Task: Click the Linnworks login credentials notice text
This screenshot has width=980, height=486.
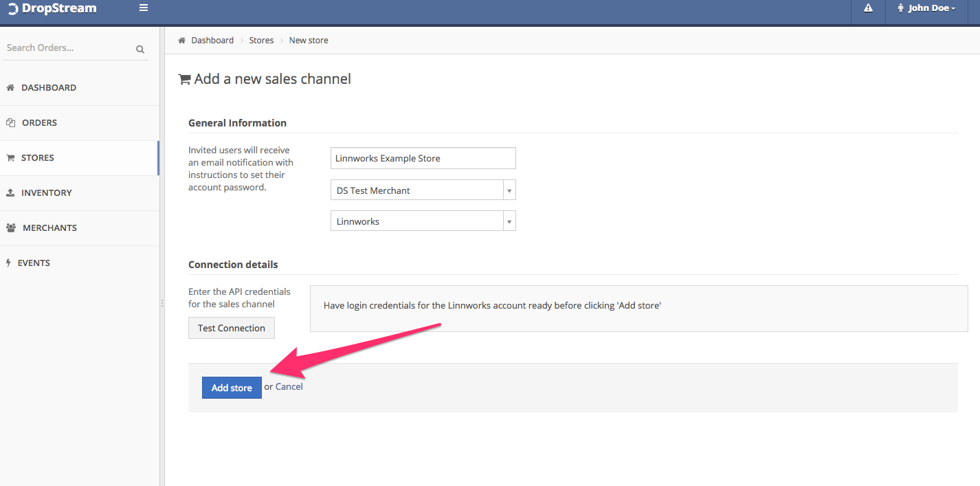Action: 492,305
